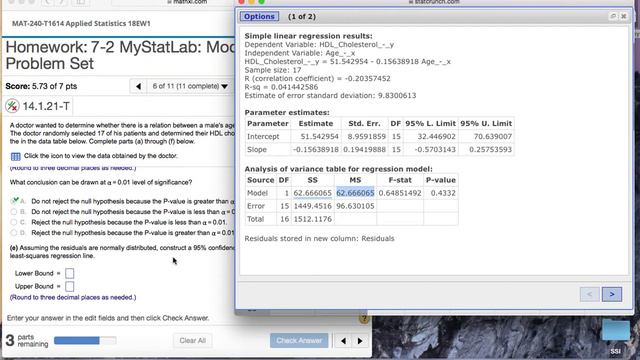Click the R-sq value line
The width and height of the screenshot is (640, 360).
click(x=281, y=87)
